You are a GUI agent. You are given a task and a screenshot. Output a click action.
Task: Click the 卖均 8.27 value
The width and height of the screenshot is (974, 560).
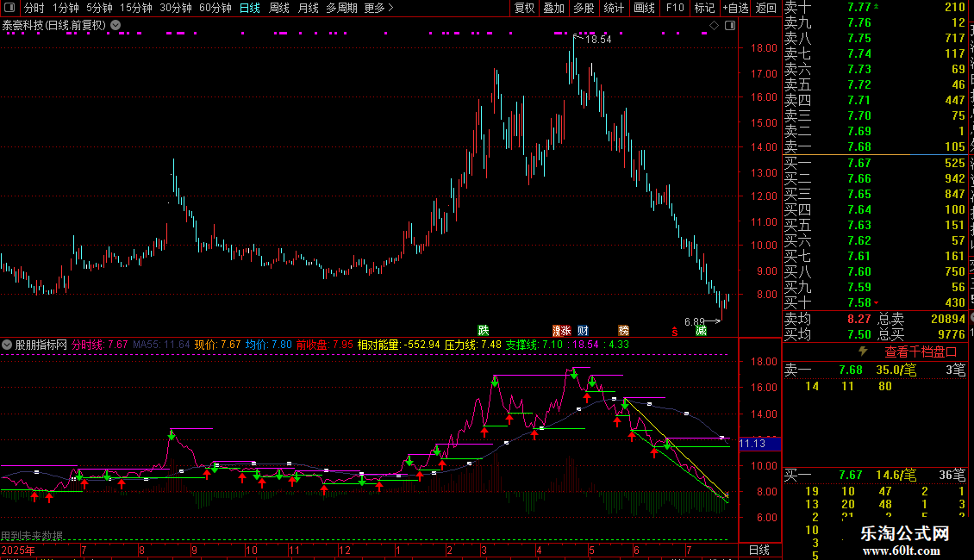tap(859, 319)
